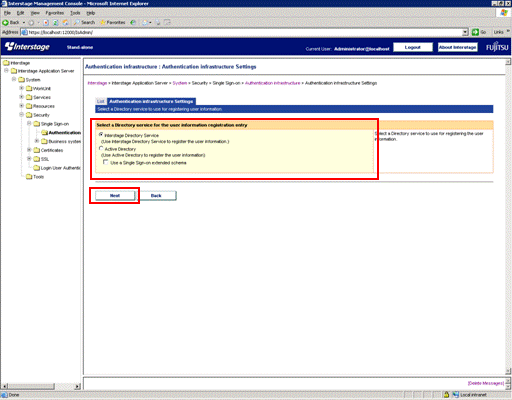512x400 pixels.
Task: Click the Interstage root folder icon
Action: tap(6, 63)
